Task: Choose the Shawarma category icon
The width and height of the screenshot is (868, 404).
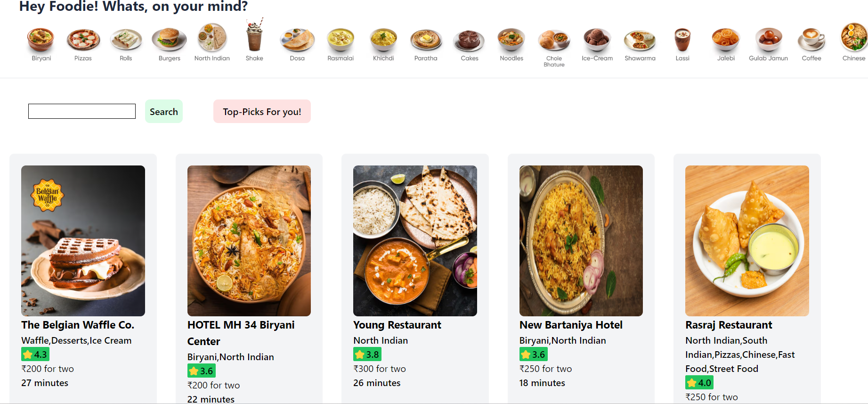Action: [x=640, y=41]
